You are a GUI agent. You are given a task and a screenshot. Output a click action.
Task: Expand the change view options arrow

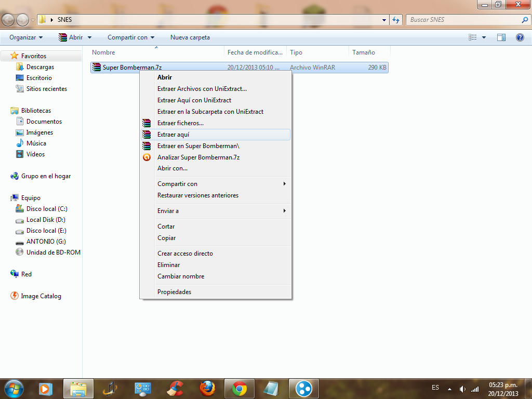[x=484, y=37]
